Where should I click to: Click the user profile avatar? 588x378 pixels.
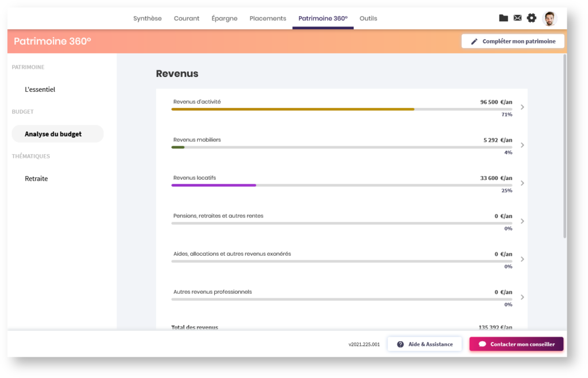click(550, 18)
